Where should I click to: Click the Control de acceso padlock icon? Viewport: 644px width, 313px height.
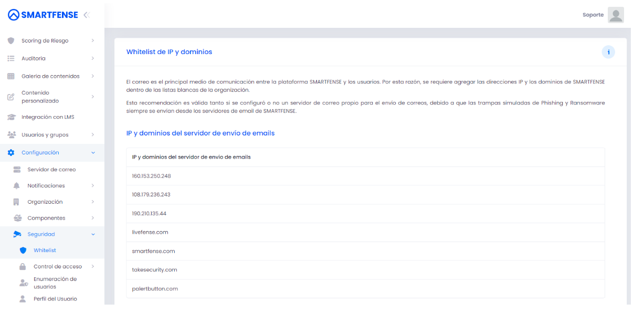point(23,267)
